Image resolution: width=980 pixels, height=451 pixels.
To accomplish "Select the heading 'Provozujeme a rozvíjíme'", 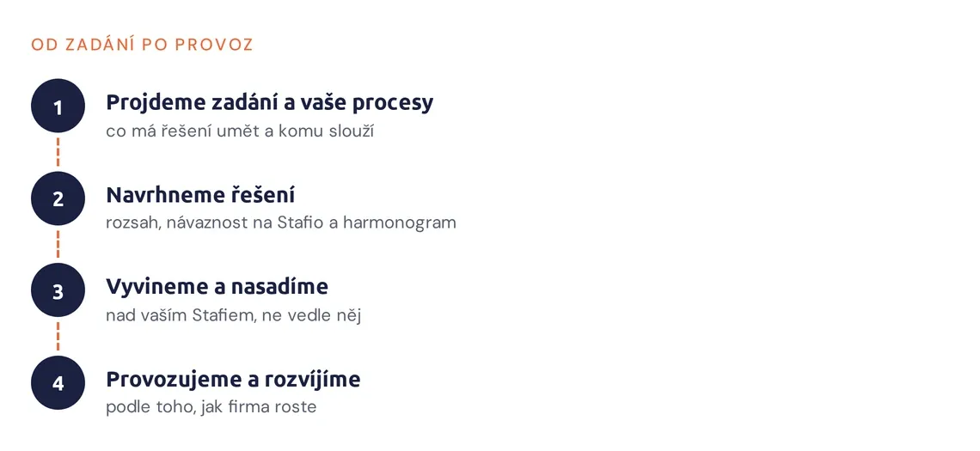I will 233,379.
